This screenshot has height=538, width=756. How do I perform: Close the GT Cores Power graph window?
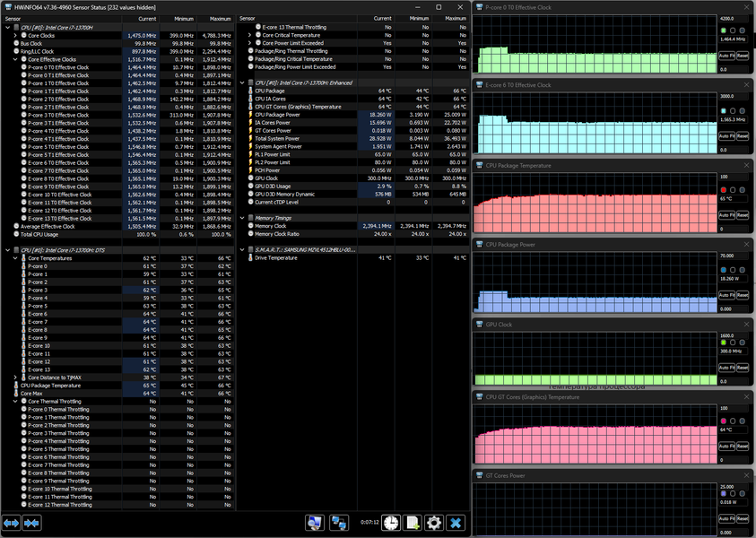pos(747,476)
